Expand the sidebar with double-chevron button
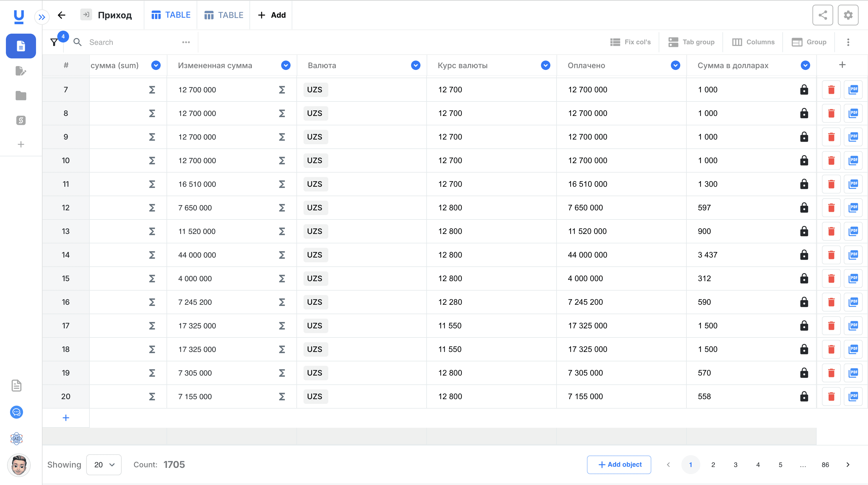The width and height of the screenshot is (868, 485). coord(42,17)
